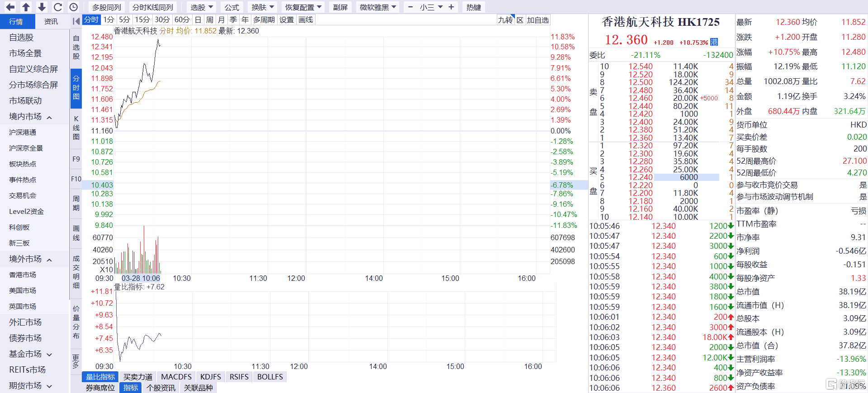Select the 月 monthly period tab
Viewport: 868px width, 393px height.
click(222, 19)
